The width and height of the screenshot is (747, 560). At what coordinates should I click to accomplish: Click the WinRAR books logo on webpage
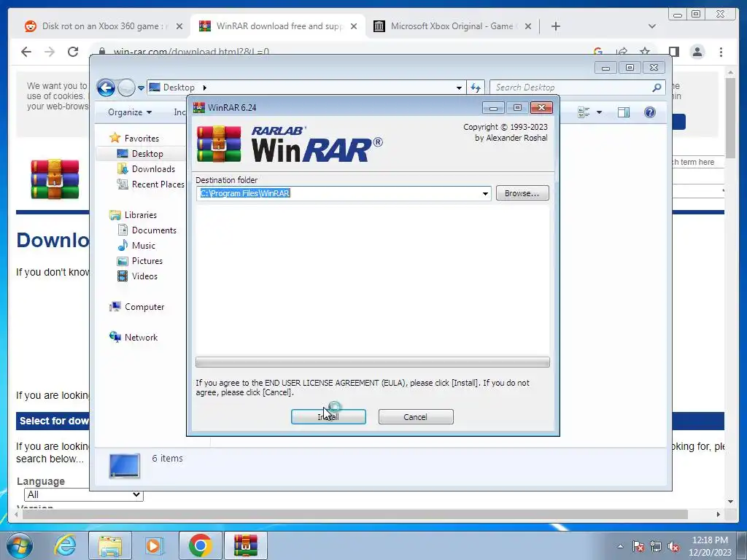tap(55, 179)
